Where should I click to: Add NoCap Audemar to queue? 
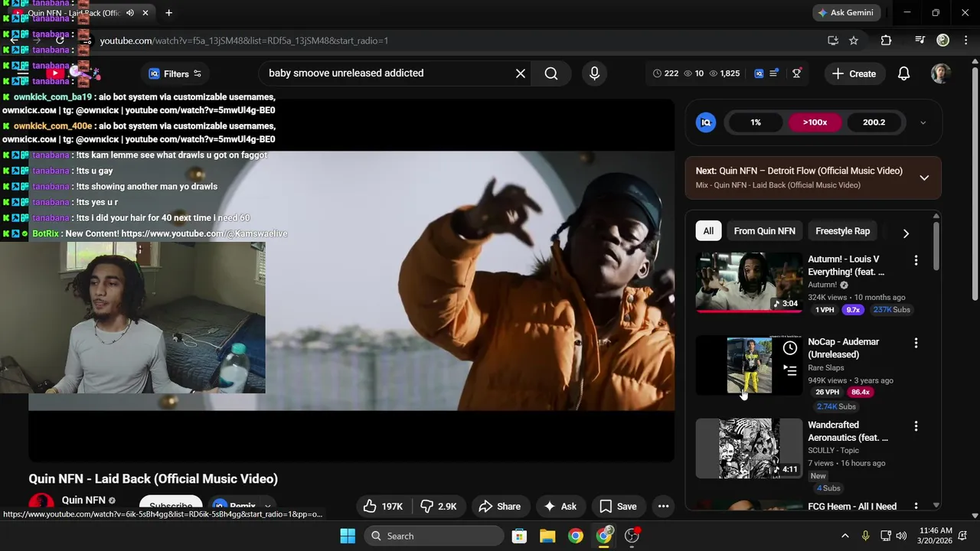tap(790, 371)
